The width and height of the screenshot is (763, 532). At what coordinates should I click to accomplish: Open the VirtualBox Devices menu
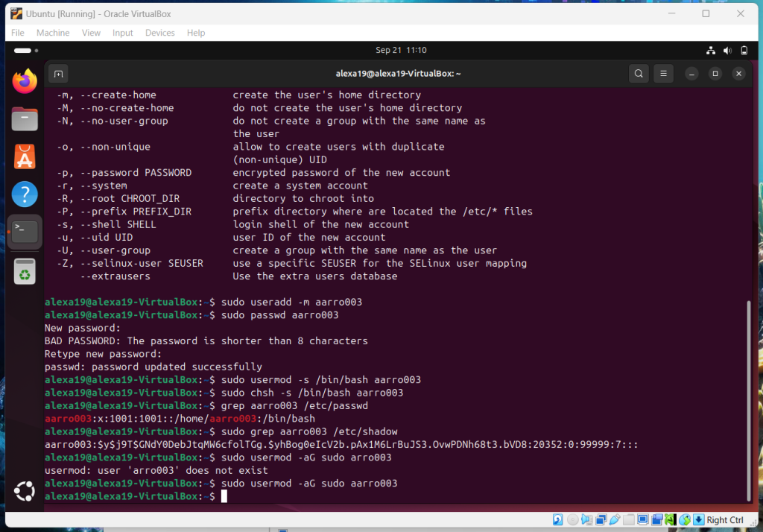click(x=159, y=33)
